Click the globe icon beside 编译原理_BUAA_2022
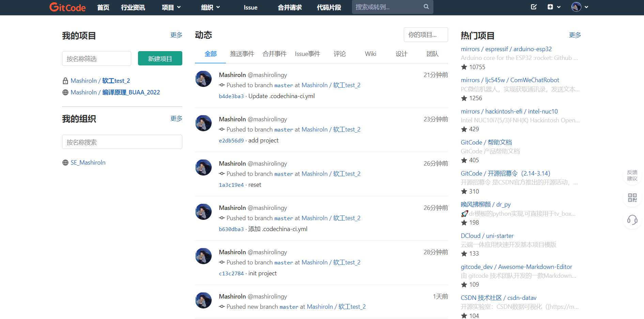Screen dimensions: 644x319 click(65, 92)
